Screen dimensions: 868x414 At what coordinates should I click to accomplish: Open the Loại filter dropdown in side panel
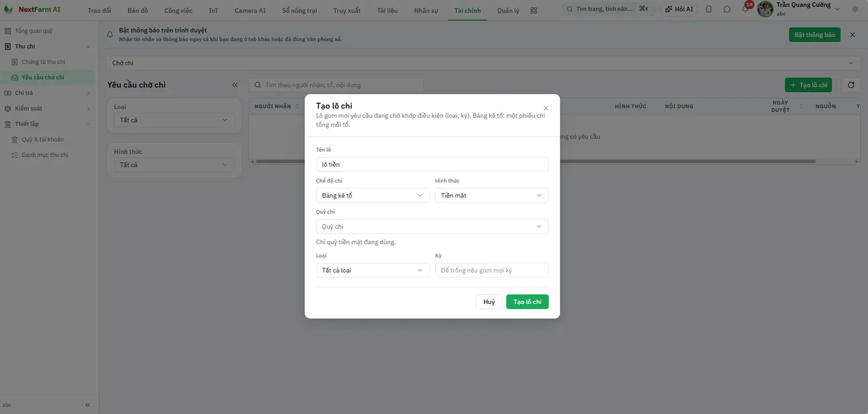click(174, 120)
